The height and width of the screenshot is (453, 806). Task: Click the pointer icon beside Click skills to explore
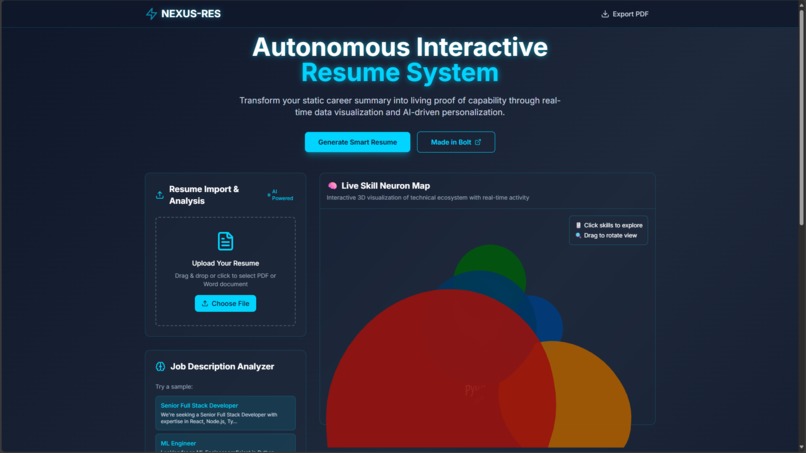click(578, 225)
